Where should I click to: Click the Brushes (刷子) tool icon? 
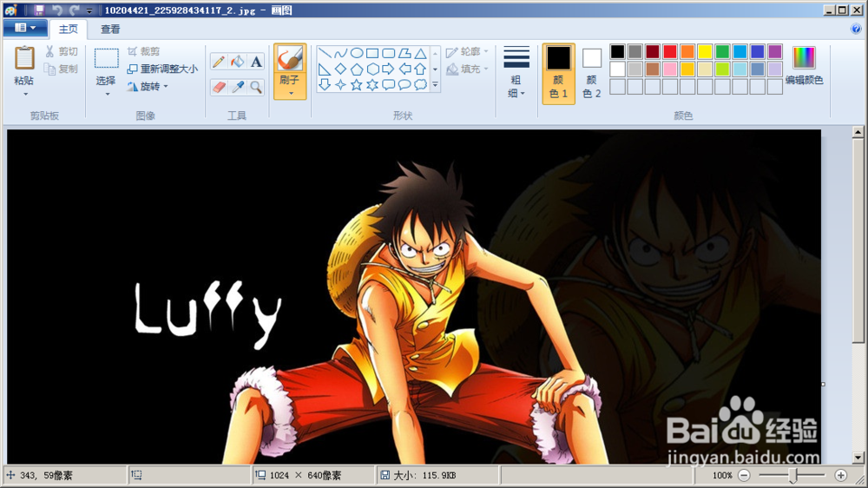tap(290, 58)
